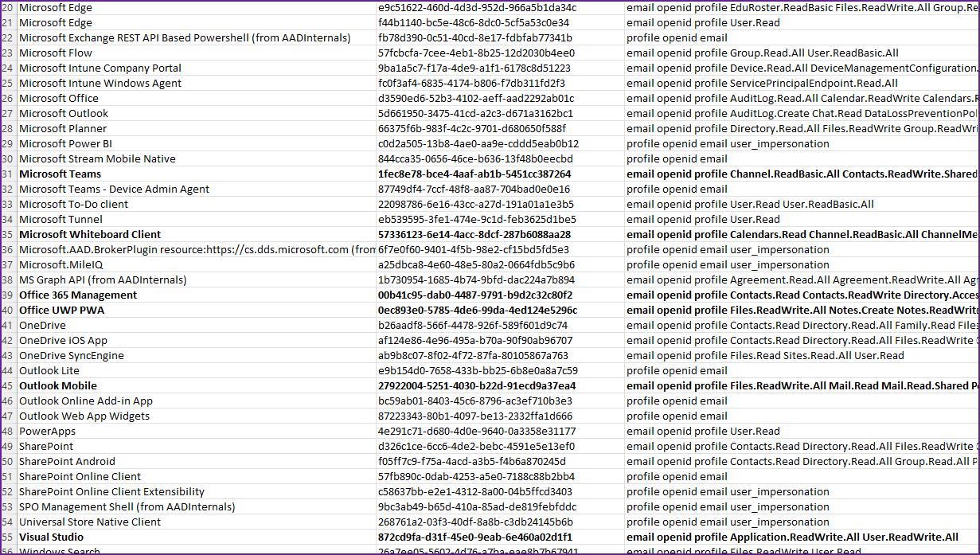Select the OneDrive iOS App cell

[x=197, y=341]
